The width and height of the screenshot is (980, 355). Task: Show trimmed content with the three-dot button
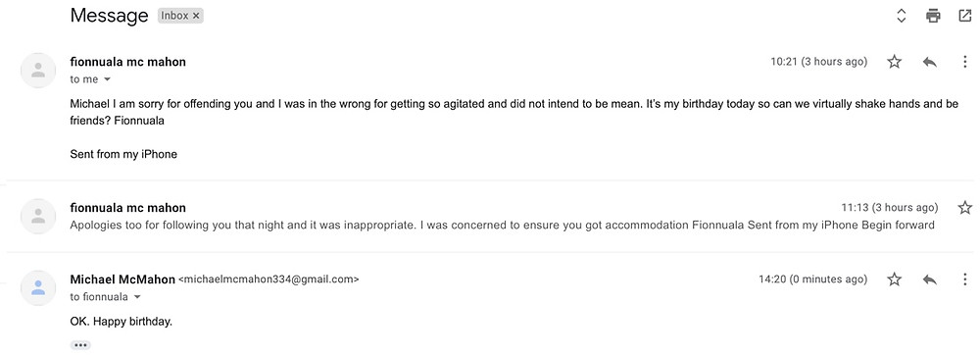coord(80,345)
